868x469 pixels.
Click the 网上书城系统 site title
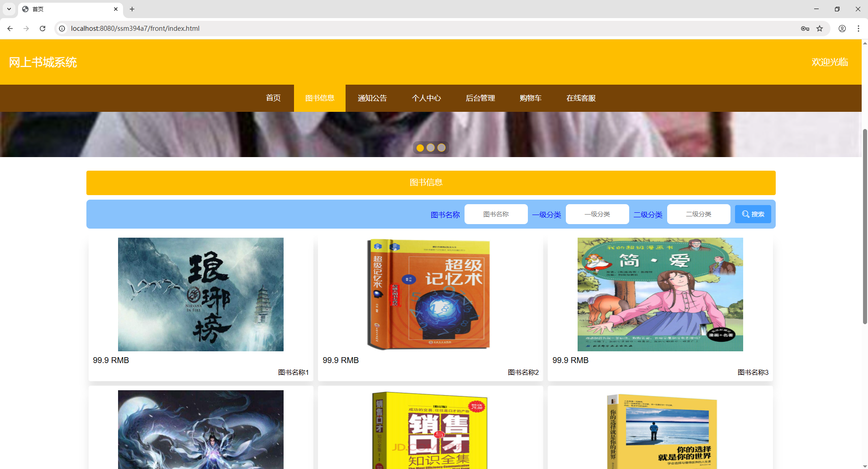pos(43,62)
